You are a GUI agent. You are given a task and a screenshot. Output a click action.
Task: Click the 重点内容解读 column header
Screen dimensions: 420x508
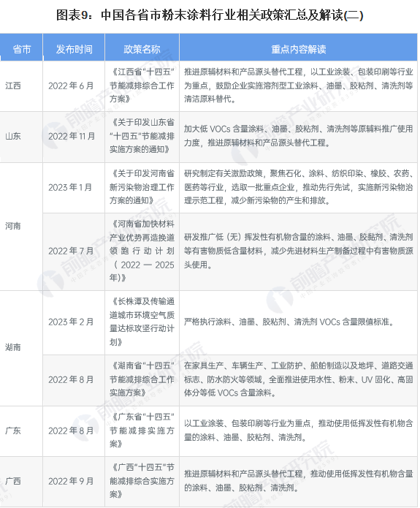pyautogui.click(x=298, y=49)
